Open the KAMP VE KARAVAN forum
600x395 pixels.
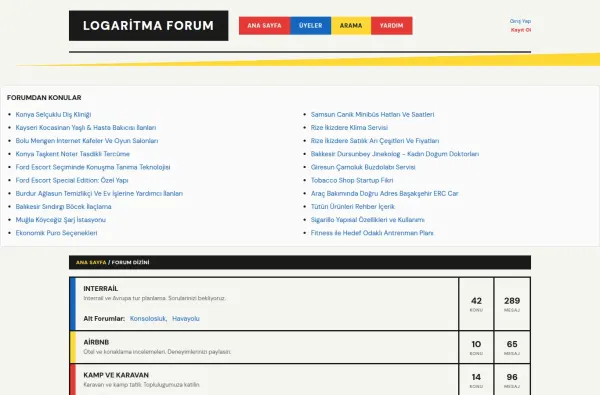(x=116, y=375)
